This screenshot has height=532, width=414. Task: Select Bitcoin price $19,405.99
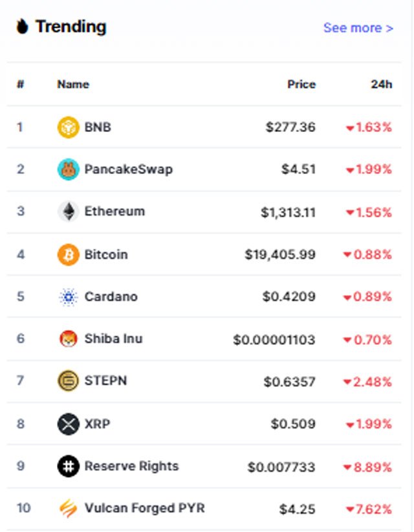[280, 254]
